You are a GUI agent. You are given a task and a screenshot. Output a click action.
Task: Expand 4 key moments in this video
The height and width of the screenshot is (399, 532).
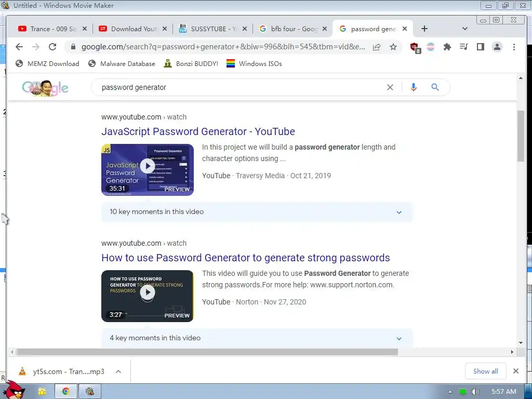[257, 338]
